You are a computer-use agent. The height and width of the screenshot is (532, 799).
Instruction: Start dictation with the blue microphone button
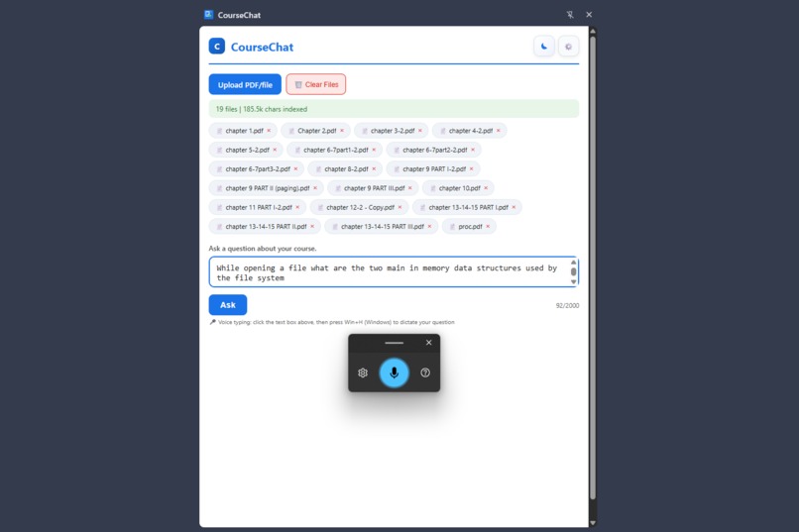394,372
